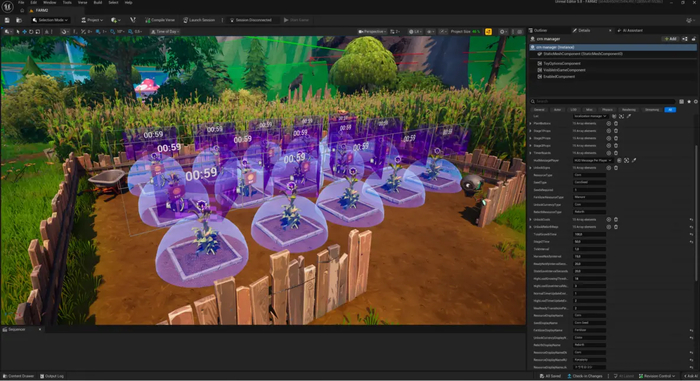
Task: Open the Time of Day dropdown
Action: 165,32
